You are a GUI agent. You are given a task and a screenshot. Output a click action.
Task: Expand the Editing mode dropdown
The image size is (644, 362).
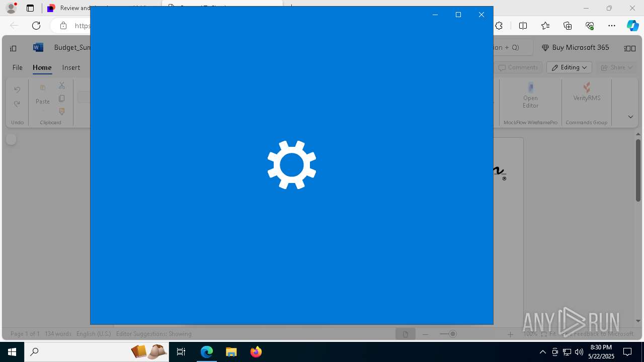[569, 67]
